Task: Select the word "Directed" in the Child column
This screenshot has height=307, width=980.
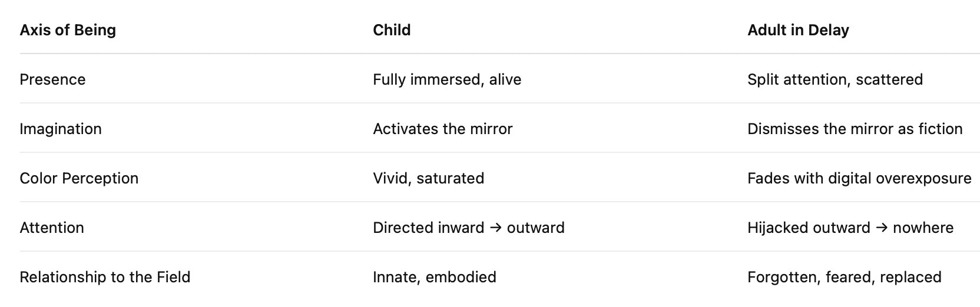Action: (x=399, y=228)
